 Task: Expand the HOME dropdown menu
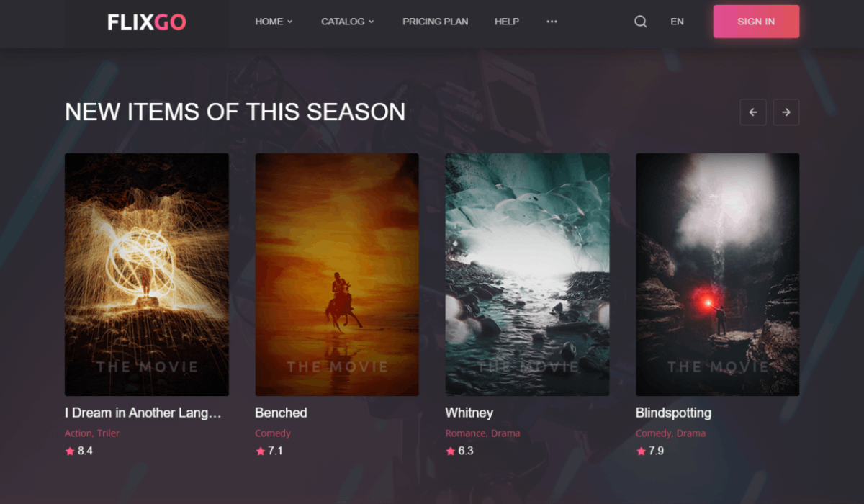(x=274, y=22)
